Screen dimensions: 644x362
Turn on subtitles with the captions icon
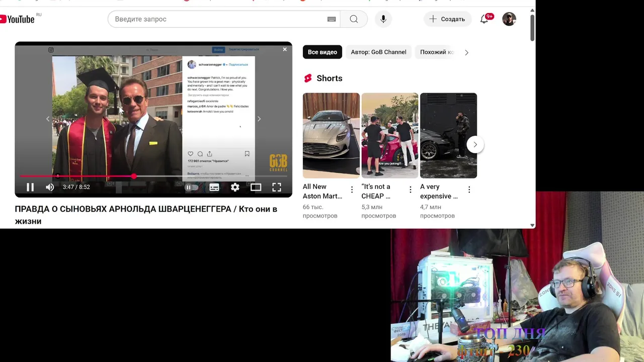[214, 187]
